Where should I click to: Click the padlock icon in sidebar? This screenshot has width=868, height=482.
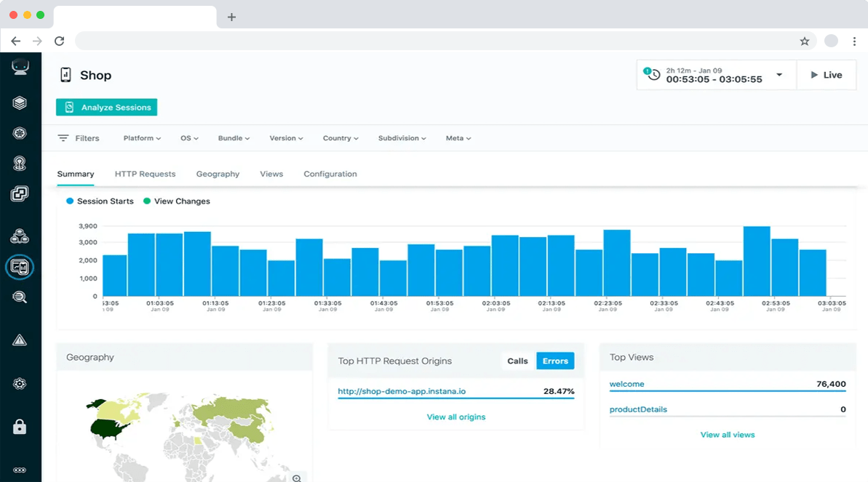[20, 427]
